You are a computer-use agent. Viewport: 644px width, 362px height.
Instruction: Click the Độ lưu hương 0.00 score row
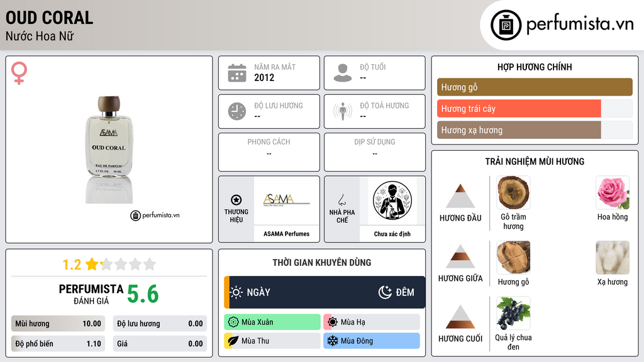pos(160,324)
